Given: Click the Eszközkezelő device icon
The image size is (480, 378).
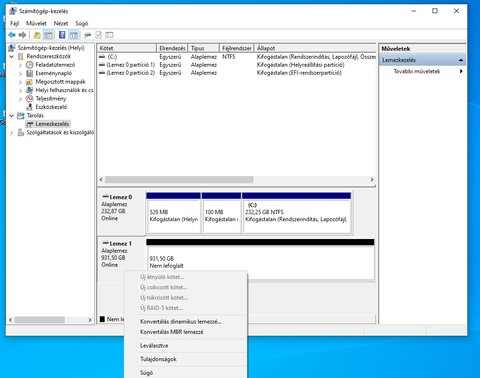Looking at the screenshot, I should [30, 107].
